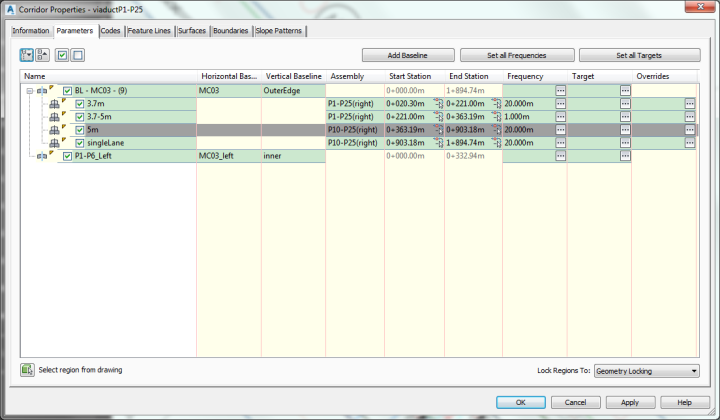Switch to the Information tab
720x420 pixels.
[x=31, y=31]
